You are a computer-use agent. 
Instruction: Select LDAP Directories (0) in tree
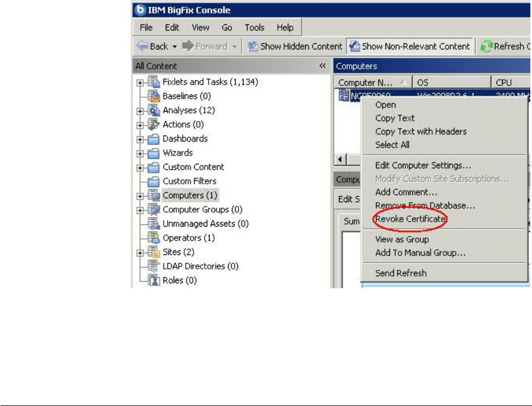click(200, 267)
